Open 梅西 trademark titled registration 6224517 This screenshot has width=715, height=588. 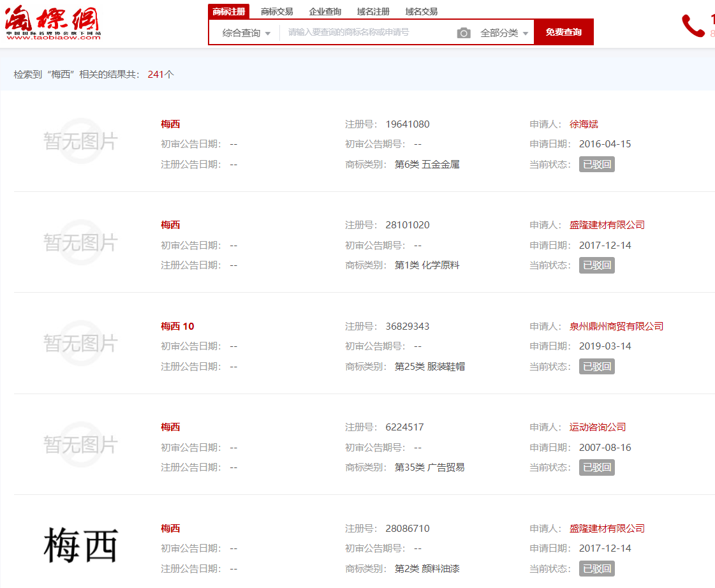170,427
